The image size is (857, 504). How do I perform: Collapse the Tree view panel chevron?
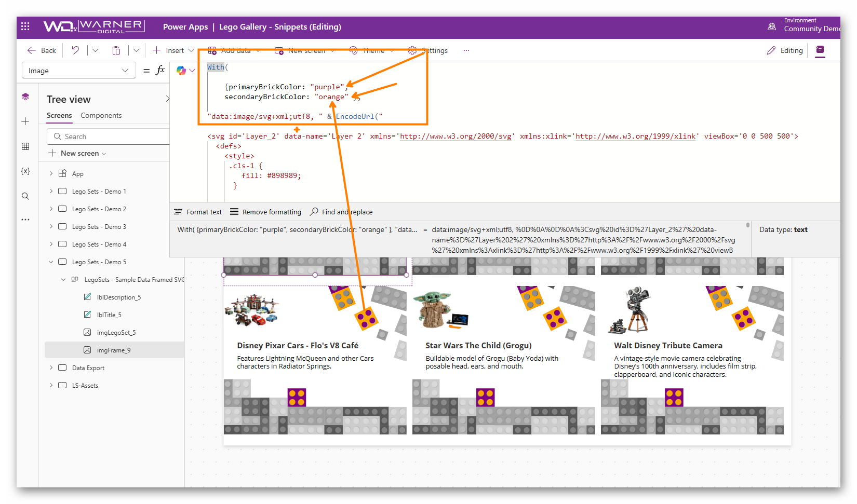point(167,99)
